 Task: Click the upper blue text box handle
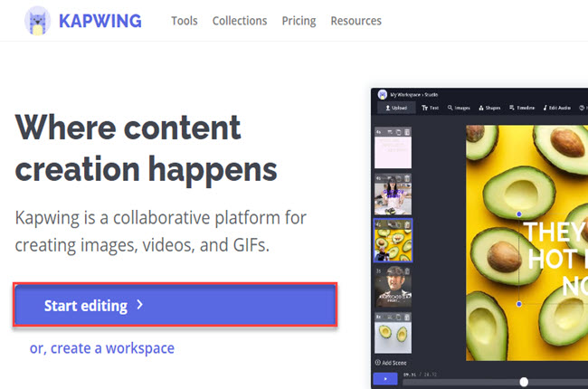click(x=519, y=213)
